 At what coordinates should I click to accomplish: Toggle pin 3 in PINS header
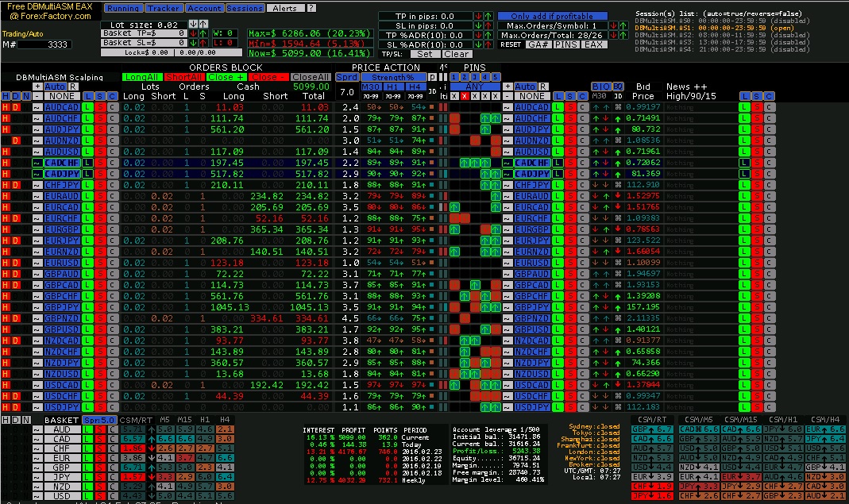pyautogui.click(x=475, y=77)
